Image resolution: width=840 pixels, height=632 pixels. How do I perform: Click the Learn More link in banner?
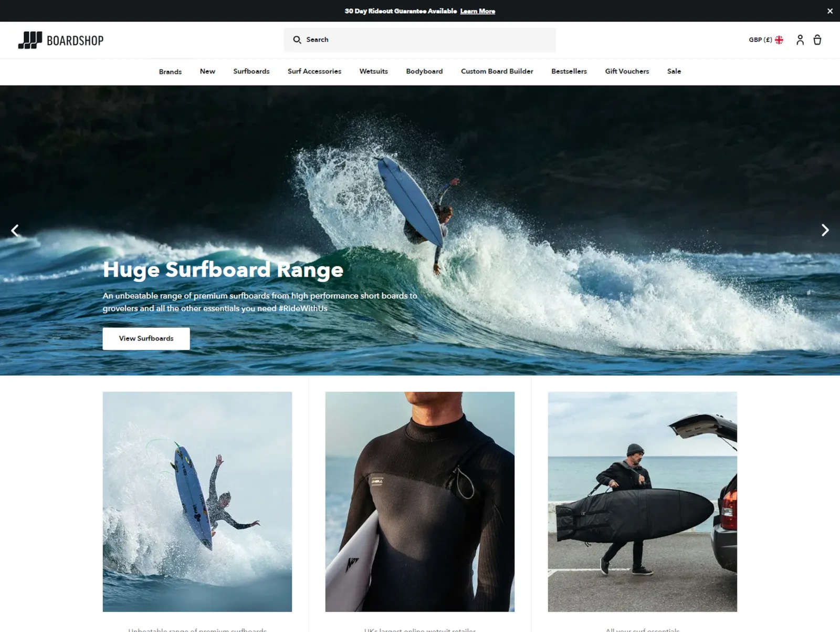pos(478,11)
